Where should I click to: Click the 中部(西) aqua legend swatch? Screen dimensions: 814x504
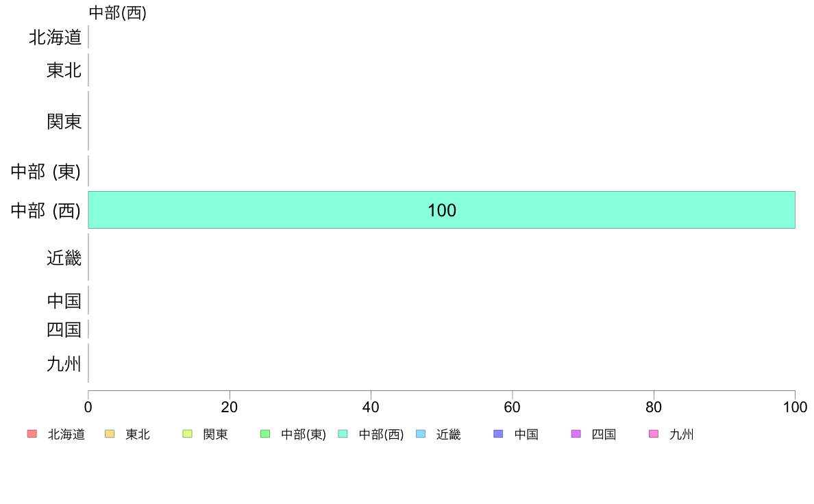pos(343,434)
